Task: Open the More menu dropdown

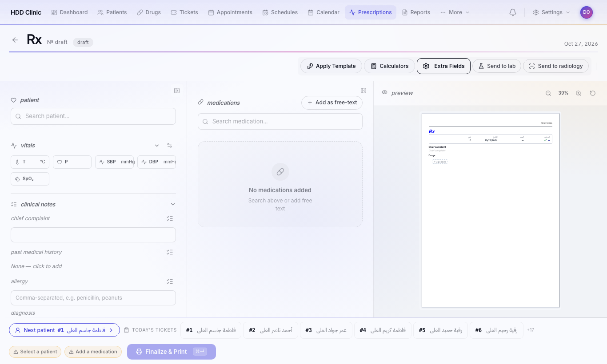Action: [455, 12]
